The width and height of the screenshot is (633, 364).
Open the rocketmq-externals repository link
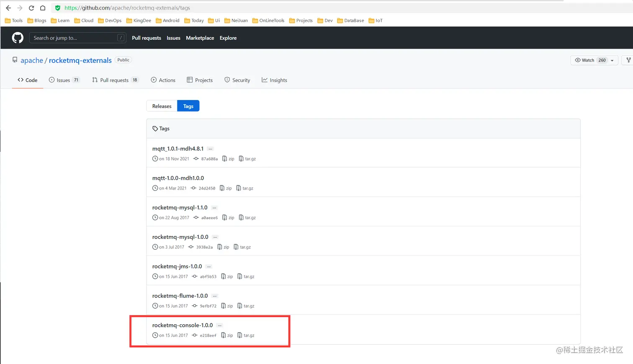(x=80, y=60)
